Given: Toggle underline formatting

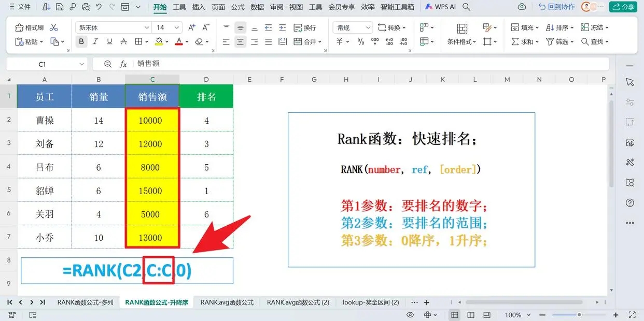Looking at the screenshot, I should click(x=109, y=41).
